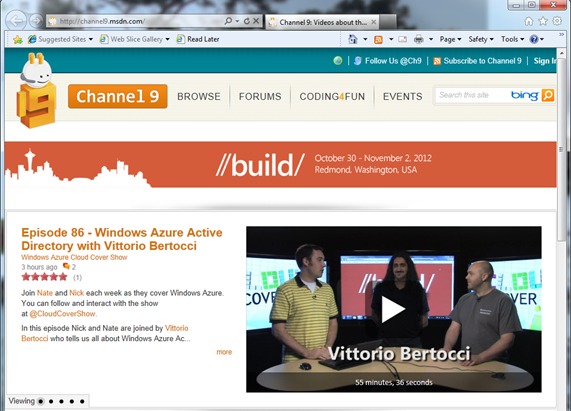The image size is (571, 411).
Task: Open the FORUMS navigation item
Action: [x=260, y=96]
